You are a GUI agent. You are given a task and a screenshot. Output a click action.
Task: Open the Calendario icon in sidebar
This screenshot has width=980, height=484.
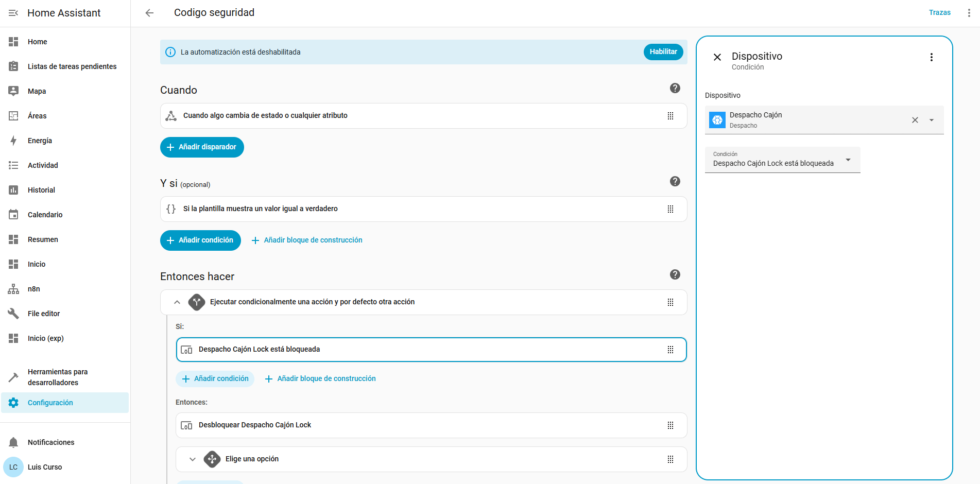13,215
